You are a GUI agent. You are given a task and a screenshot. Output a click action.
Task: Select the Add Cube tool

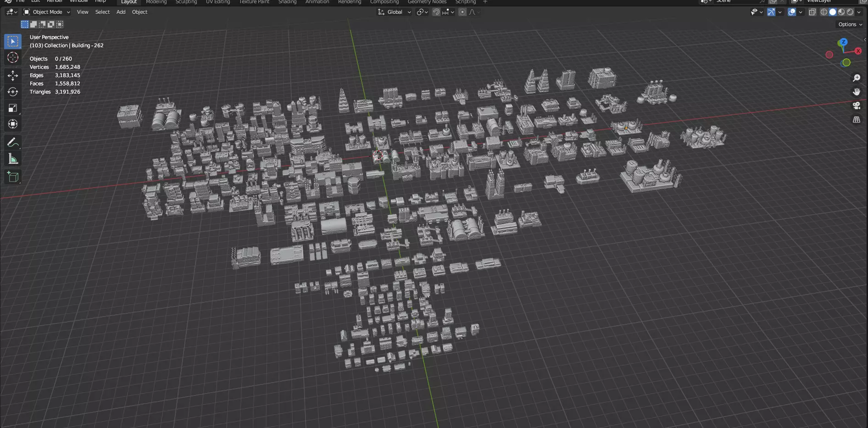[x=13, y=177]
